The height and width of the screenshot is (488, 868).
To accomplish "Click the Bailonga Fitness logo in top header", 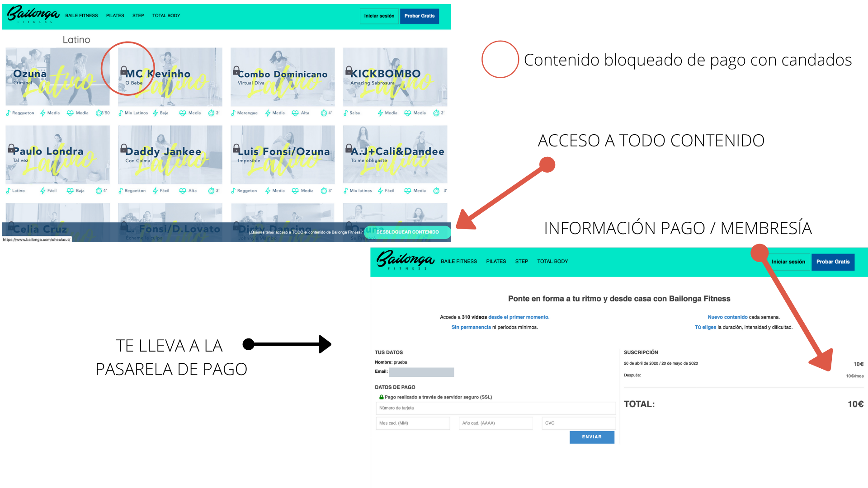I will (x=33, y=15).
